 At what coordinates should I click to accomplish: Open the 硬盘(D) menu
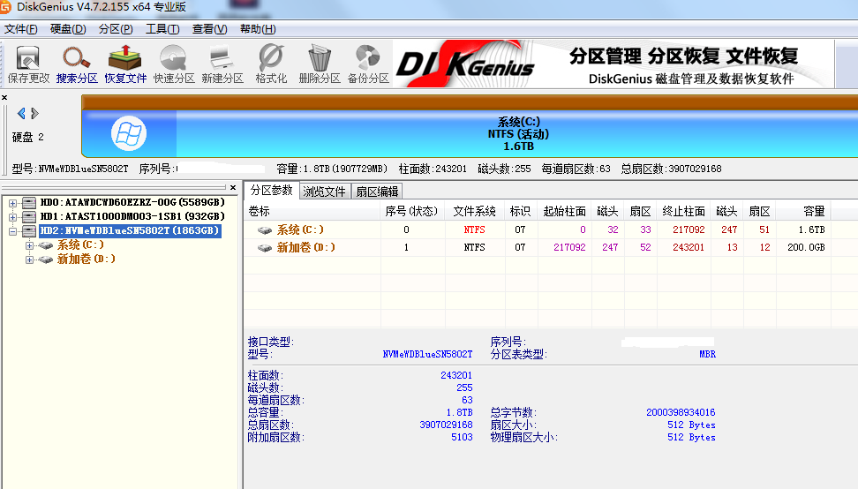[x=68, y=29]
